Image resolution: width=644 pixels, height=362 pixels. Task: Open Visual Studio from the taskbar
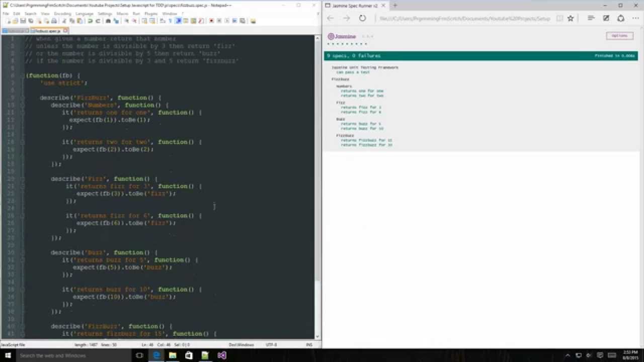click(x=222, y=355)
